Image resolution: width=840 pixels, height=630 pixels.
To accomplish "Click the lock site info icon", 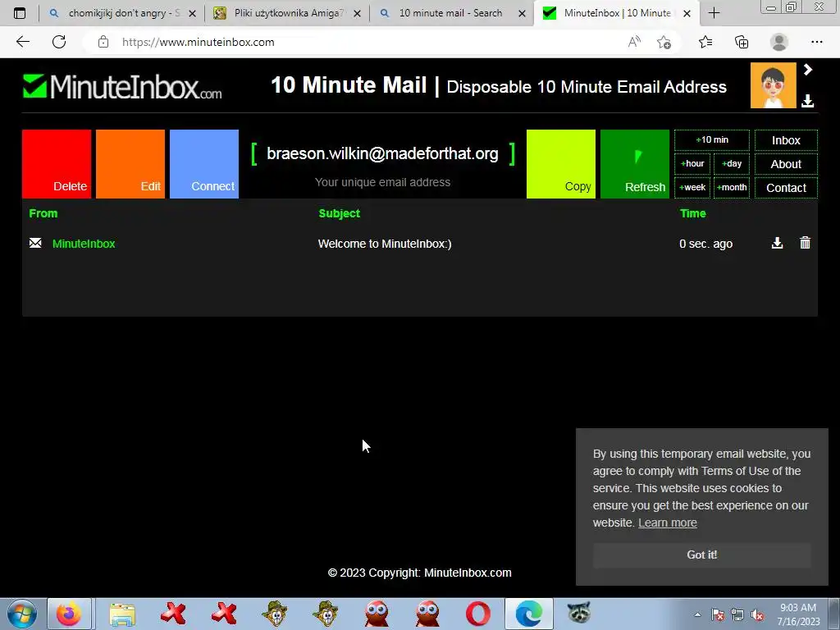I will click(103, 42).
